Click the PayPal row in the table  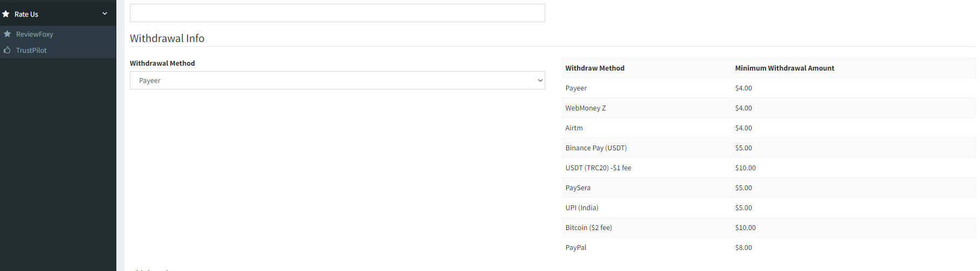coord(575,247)
